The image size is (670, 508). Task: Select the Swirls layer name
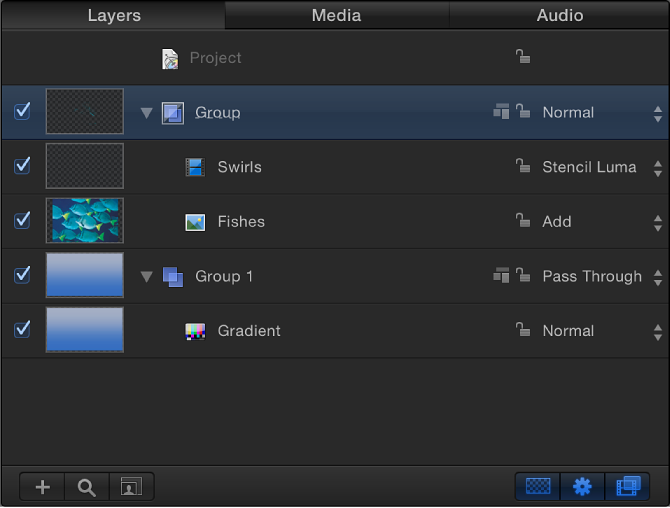pyautogui.click(x=240, y=167)
